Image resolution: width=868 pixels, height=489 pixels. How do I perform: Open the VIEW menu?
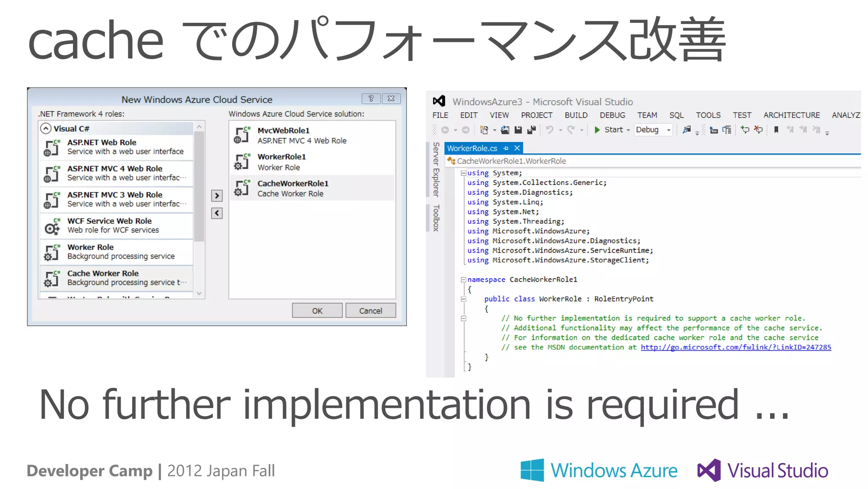tap(499, 115)
